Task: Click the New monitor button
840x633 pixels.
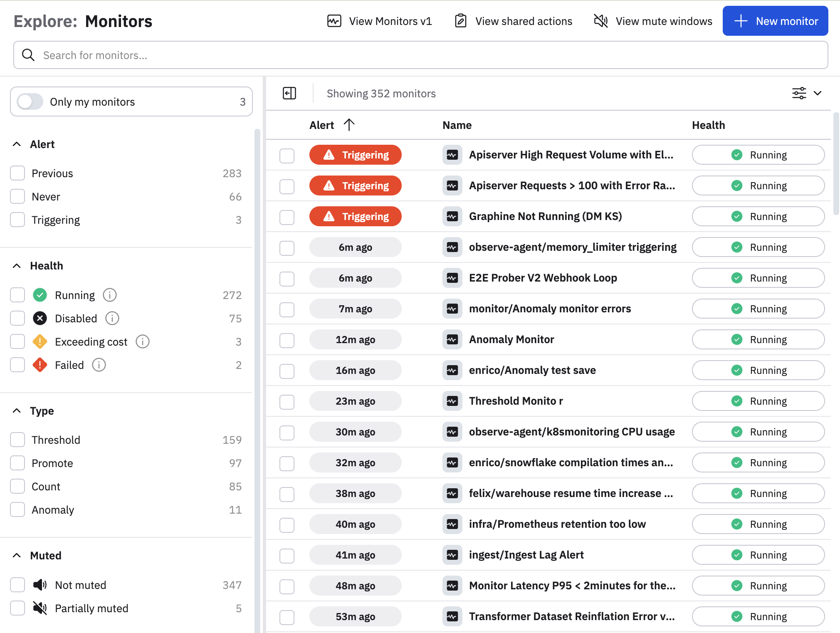Action: coord(775,21)
